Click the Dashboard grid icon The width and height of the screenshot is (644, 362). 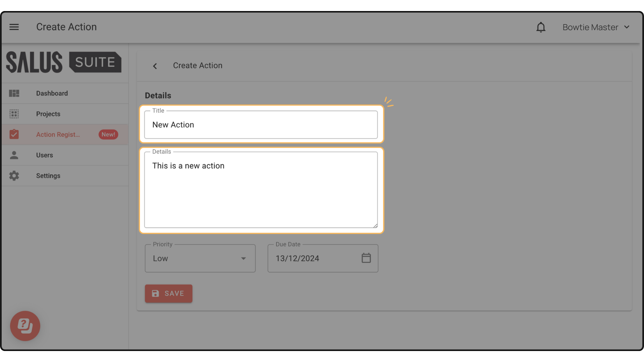pos(14,93)
